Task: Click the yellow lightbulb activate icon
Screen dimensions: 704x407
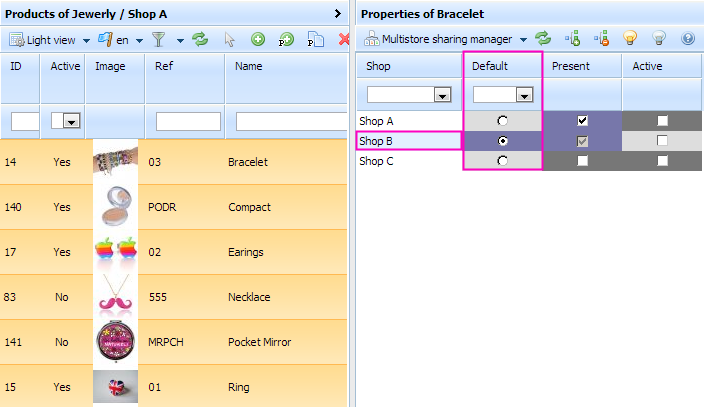Action: pos(630,39)
